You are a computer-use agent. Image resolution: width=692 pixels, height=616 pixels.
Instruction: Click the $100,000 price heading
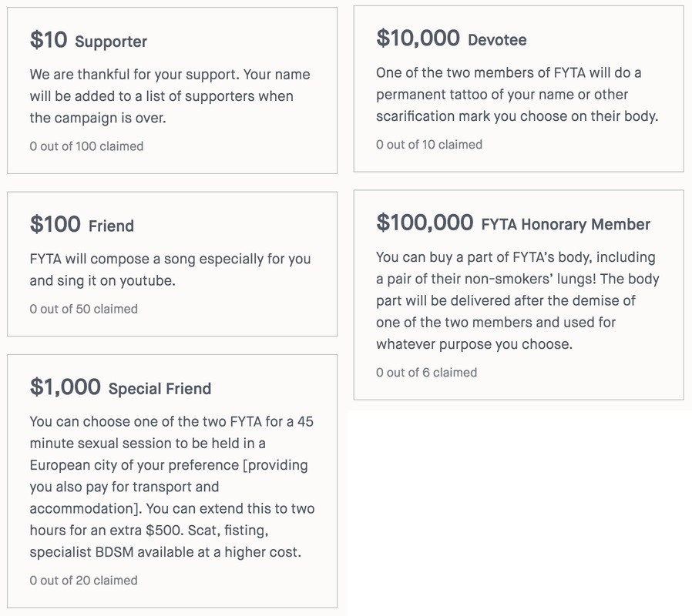tap(425, 223)
